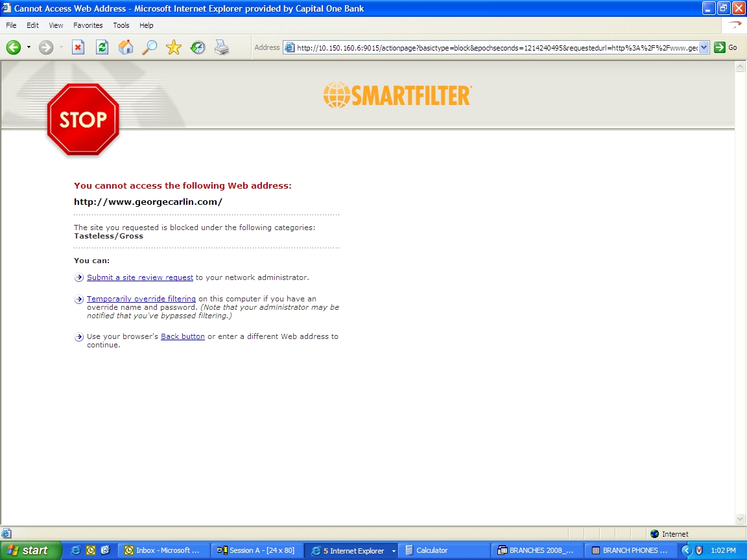Switch to Calculator taskbar item
Image resolution: width=747 pixels, height=560 pixels.
point(445,550)
